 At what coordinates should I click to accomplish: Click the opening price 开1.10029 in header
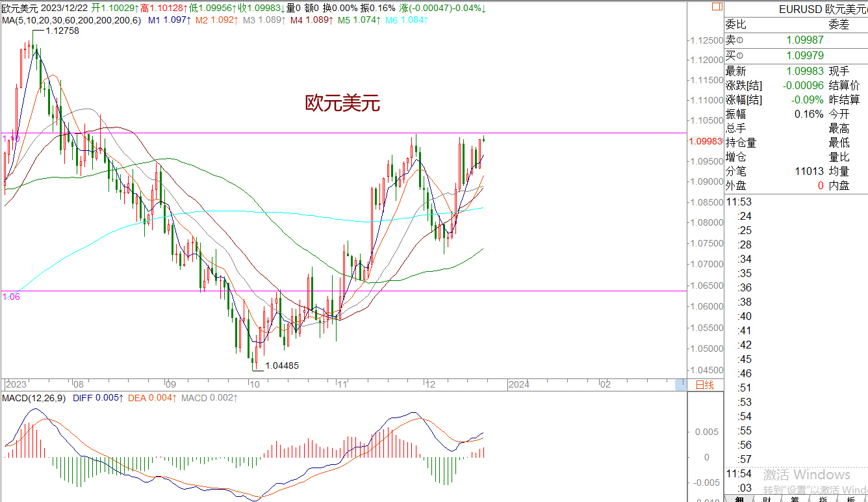pos(114,8)
